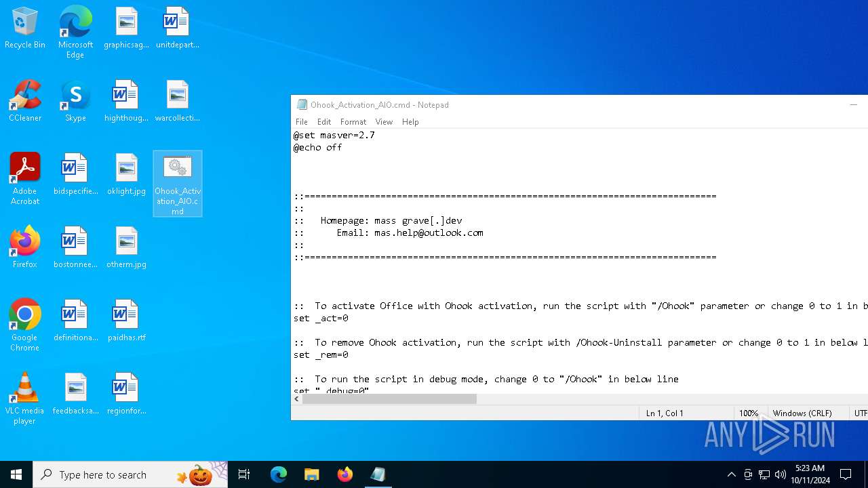Click 'Windows (CRLF)' in status bar

pos(802,413)
